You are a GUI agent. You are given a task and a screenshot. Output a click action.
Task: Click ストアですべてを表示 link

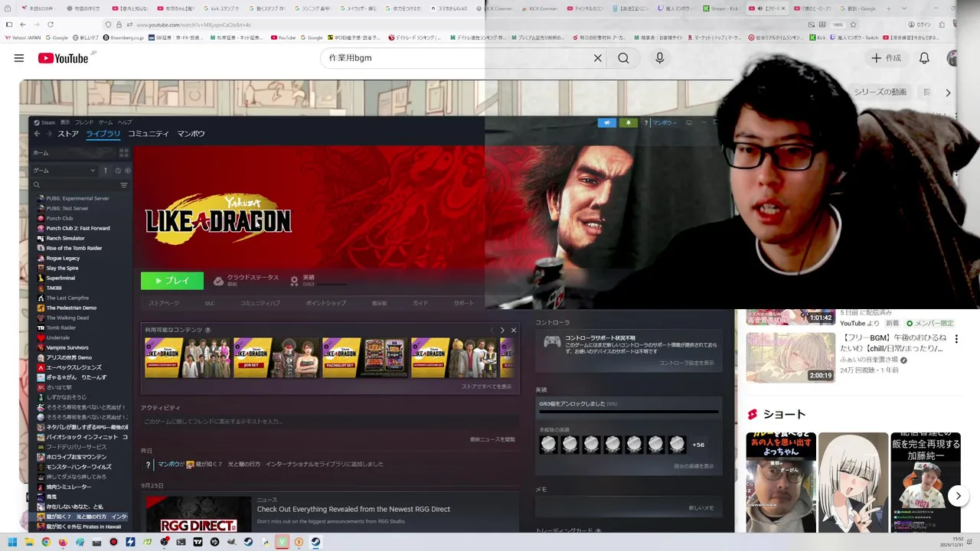(486, 386)
